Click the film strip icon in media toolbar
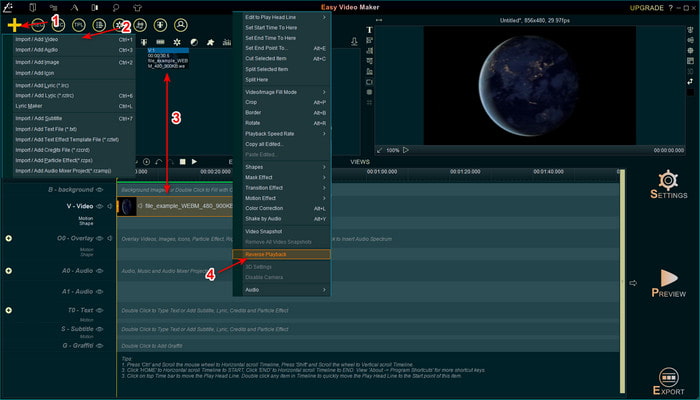This screenshot has height=400, width=700. pyautogui.click(x=160, y=42)
